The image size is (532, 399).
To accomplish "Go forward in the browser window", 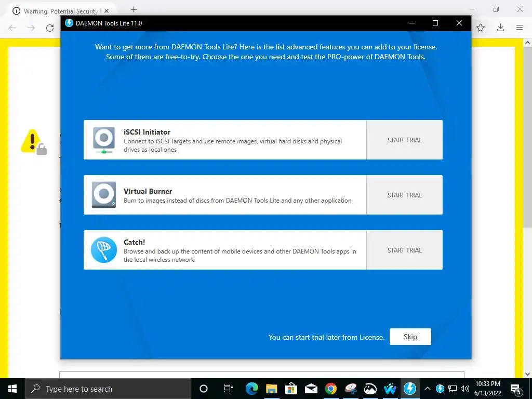I will [31, 28].
